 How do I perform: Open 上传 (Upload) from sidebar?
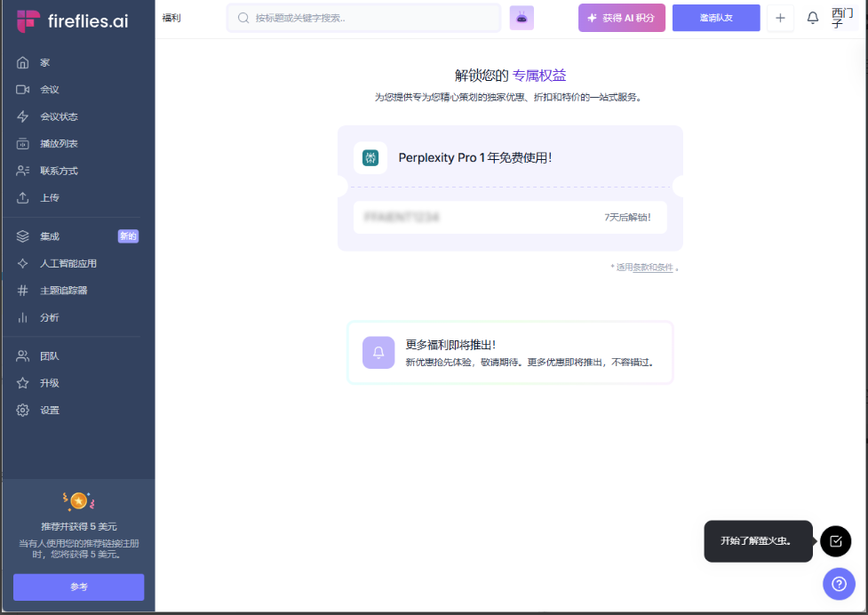point(49,198)
